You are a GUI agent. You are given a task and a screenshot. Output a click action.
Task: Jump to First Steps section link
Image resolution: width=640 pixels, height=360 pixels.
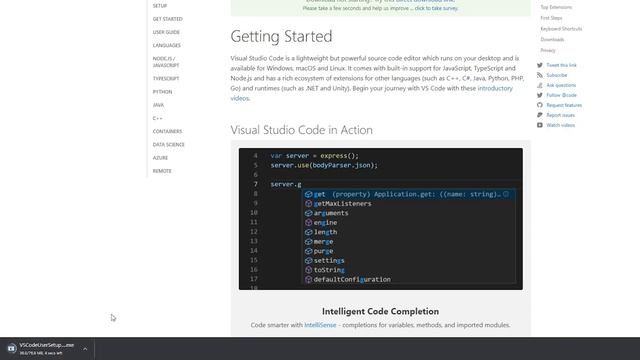click(x=551, y=18)
